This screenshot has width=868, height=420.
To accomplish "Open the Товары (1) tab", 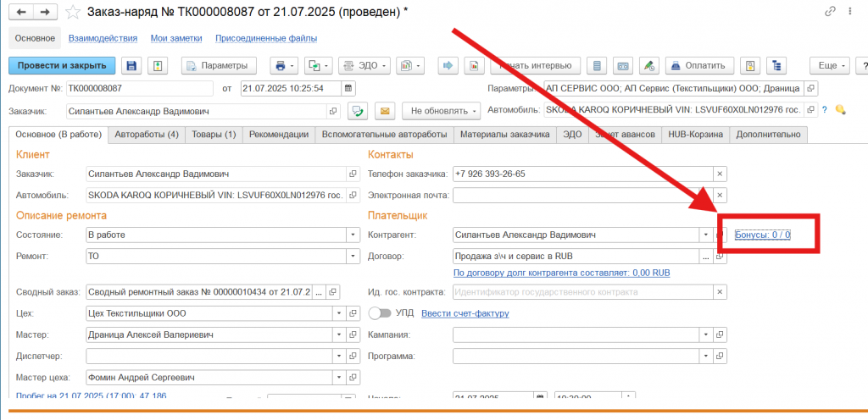I will tap(215, 134).
